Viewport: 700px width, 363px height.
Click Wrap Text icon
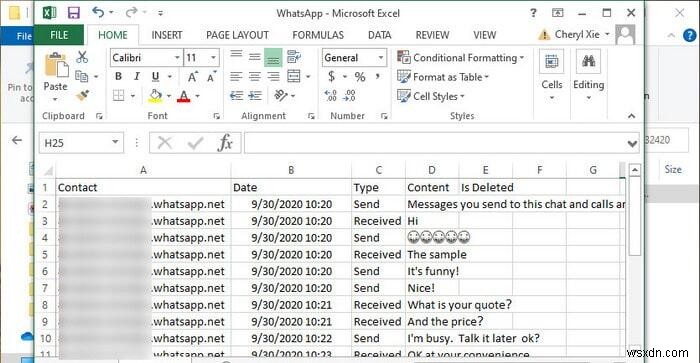293,57
